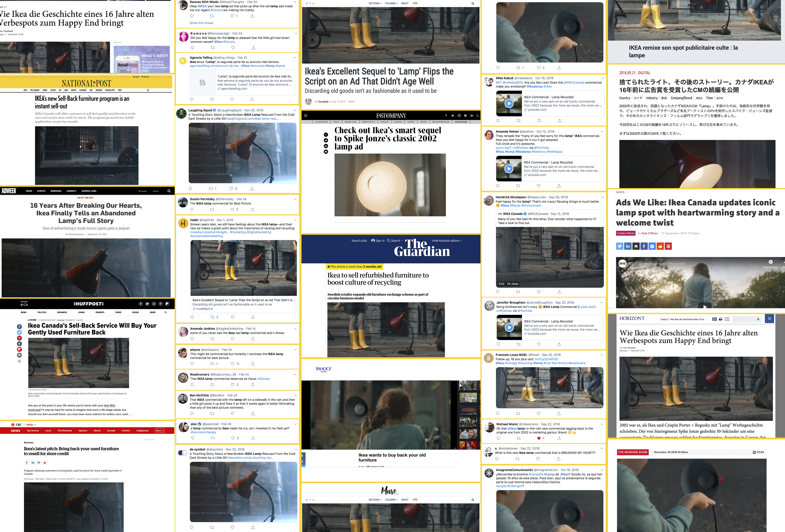Click the HuffPost navigation search magnifier
Image resolution: width=785 pixels, height=532 pixels.
166,313
